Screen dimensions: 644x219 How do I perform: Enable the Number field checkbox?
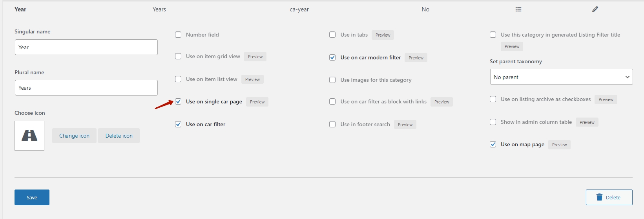coord(178,35)
